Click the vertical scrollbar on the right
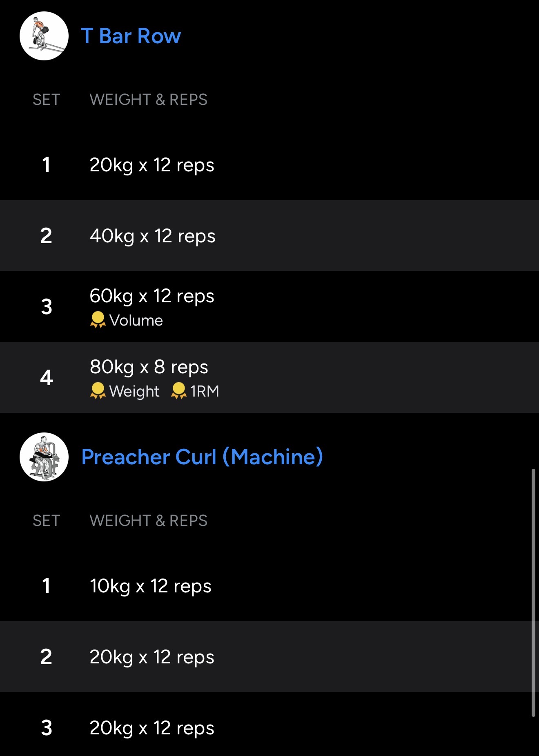 533,592
